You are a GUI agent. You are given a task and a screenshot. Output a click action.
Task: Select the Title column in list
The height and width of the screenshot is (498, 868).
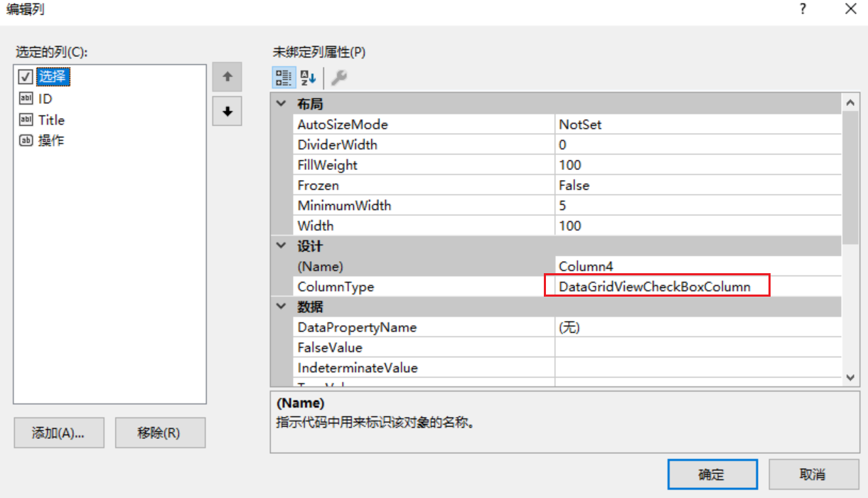(51, 120)
